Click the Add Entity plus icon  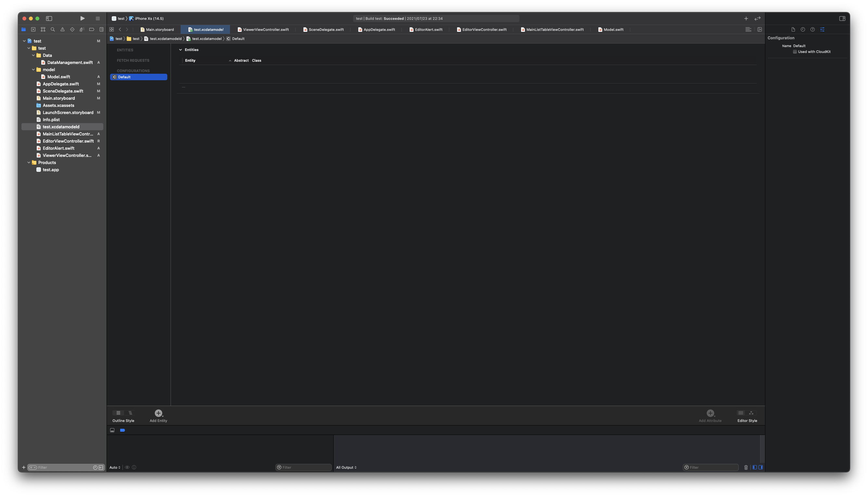tap(158, 413)
